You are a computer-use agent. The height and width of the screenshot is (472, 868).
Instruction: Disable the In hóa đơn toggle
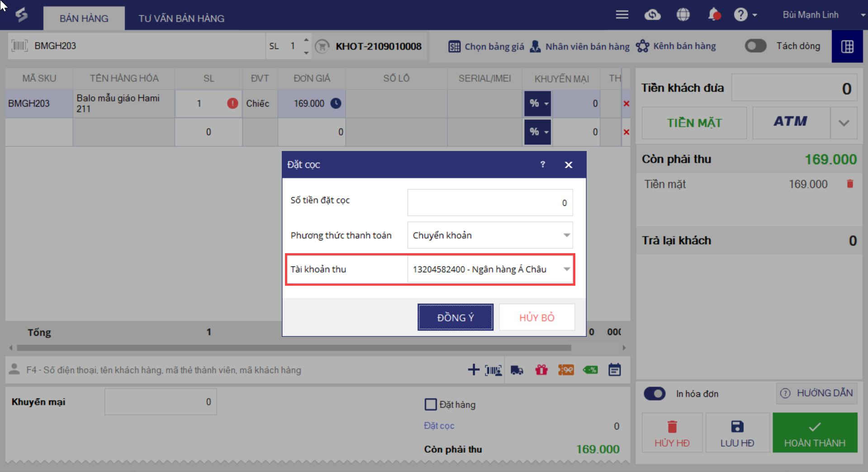(x=655, y=394)
